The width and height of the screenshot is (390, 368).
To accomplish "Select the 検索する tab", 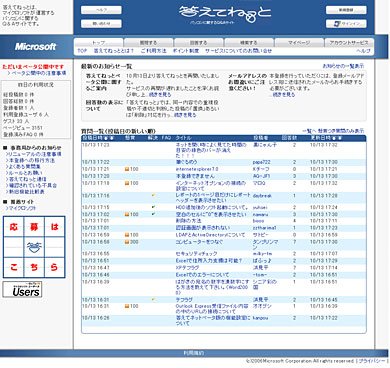I will click(x=249, y=43).
